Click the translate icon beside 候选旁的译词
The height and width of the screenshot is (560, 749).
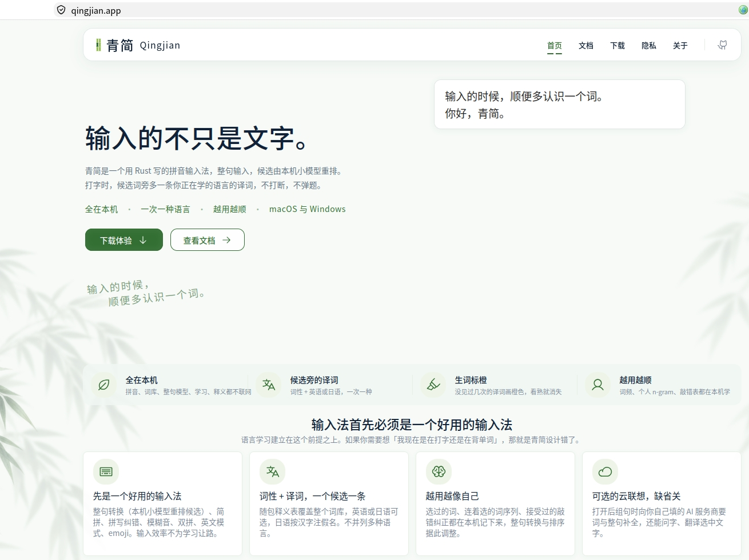tap(269, 385)
